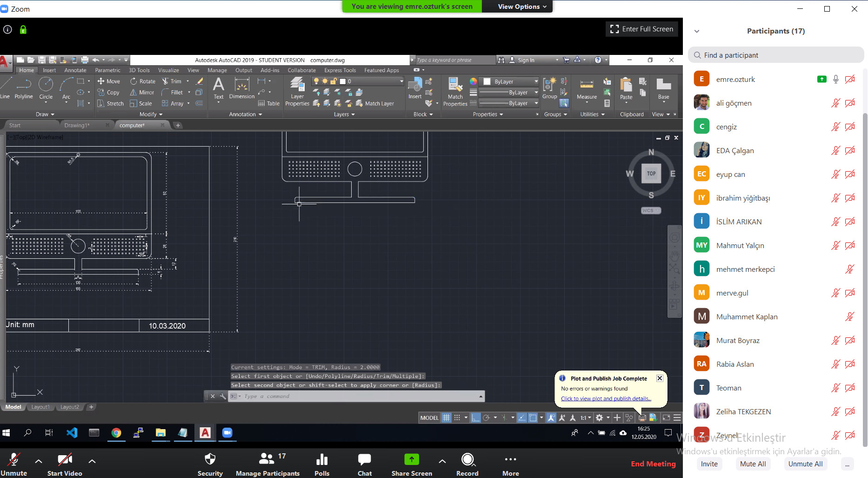Click the Insert block tool
This screenshot has height=478, width=868.
pyautogui.click(x=415, y=88)
